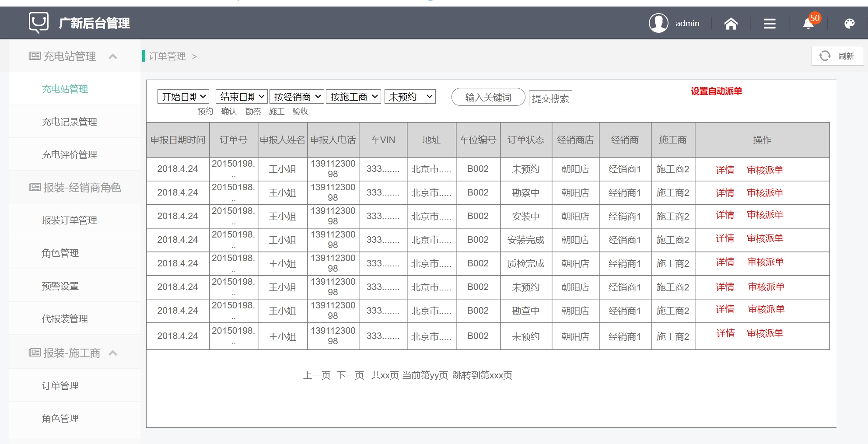Screen dimensions: 868x444
Task: Click the admin username text
Action: pos(687,24)
